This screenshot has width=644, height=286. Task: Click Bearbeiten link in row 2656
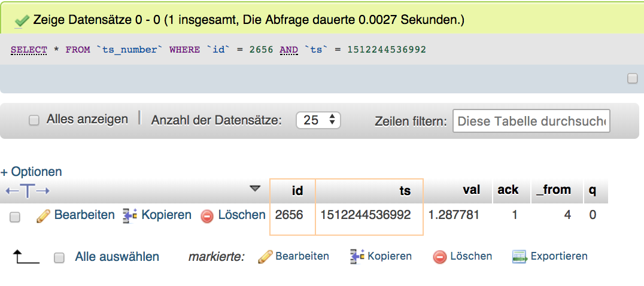coord(84,215)
